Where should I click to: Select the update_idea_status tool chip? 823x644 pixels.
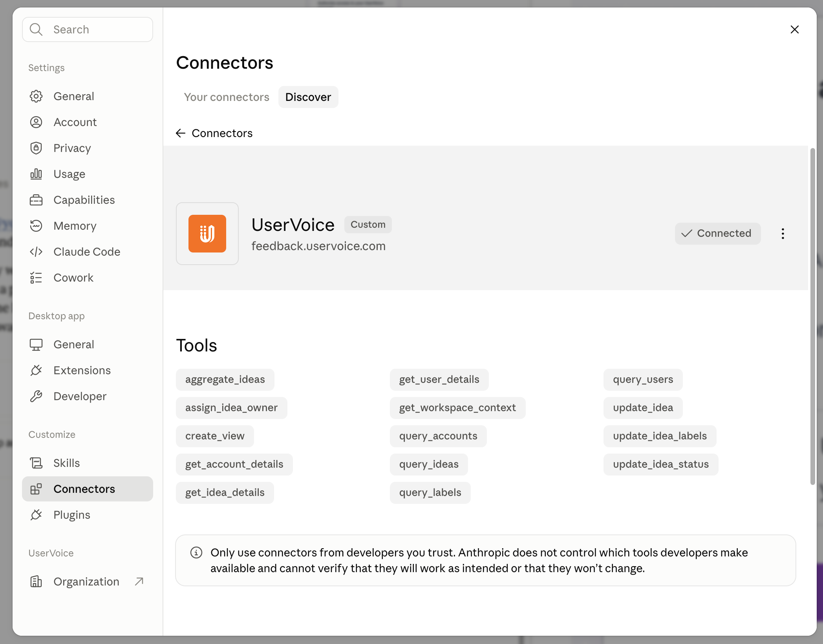661,464
